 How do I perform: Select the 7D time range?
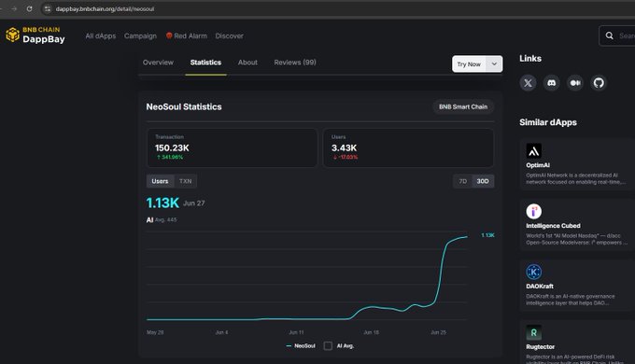point(463,181)
